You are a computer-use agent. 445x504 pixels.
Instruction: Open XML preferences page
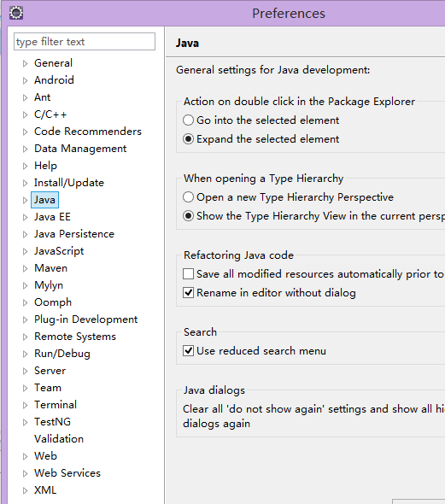(45, 490)
